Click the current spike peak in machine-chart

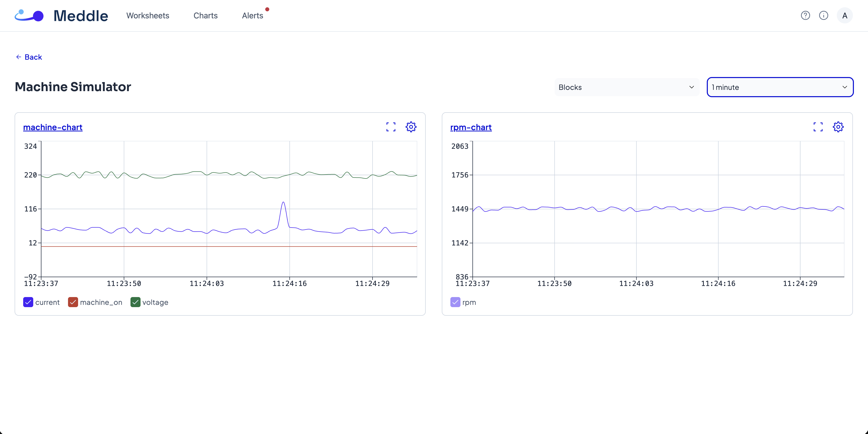point(283,202)
